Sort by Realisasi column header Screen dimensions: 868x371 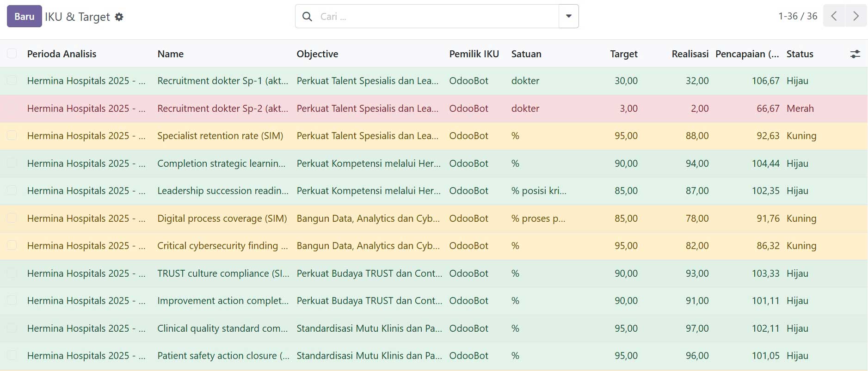pyautogui.click(x=690, y=54)
